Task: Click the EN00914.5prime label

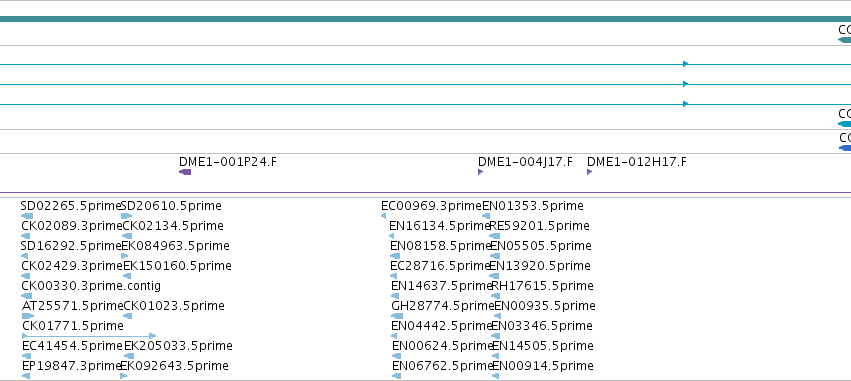Action: 543,366
